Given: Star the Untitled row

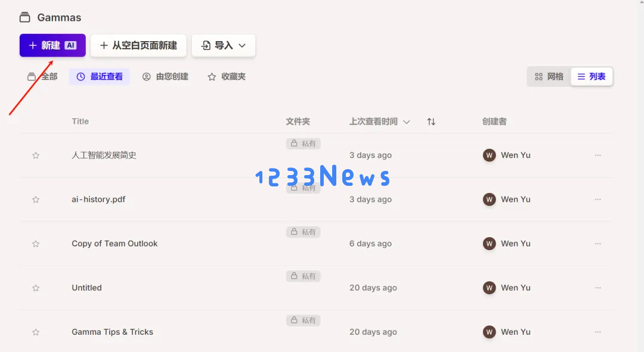Looking at the screenshot, I should (36, 288).
